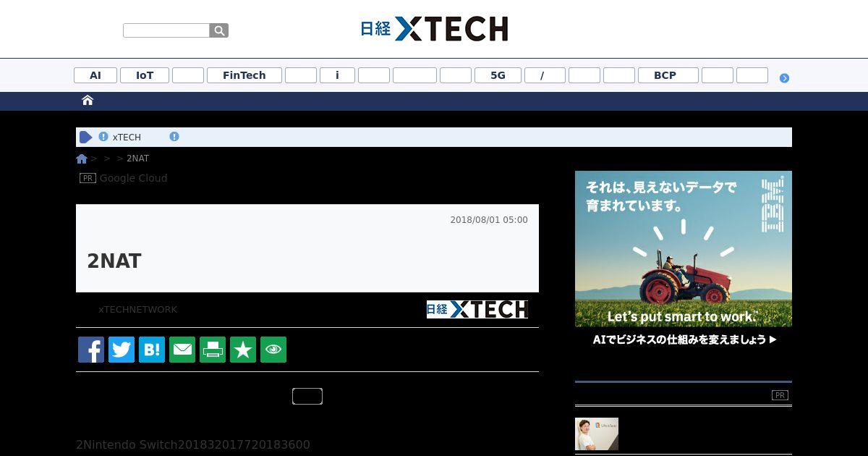
Task: Open the IBM tractor advertisement
Action: (684, 261)
